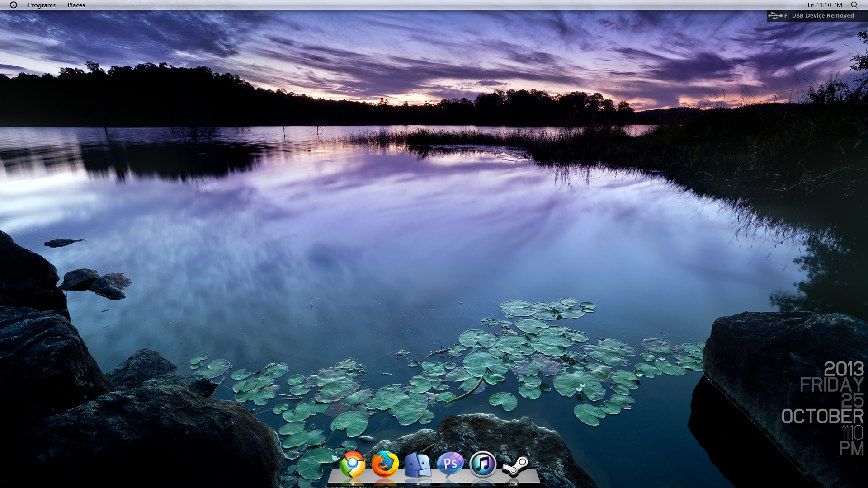The image size is (868, 488).
Task: Click the USB icon in the notification
Action: click(775, 16)
